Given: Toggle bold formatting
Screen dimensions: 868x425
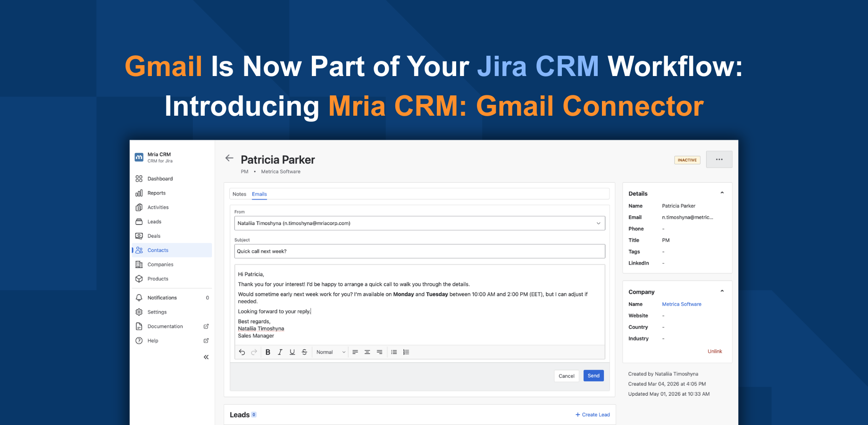Looking at the screenshot, I should (268, 352).
